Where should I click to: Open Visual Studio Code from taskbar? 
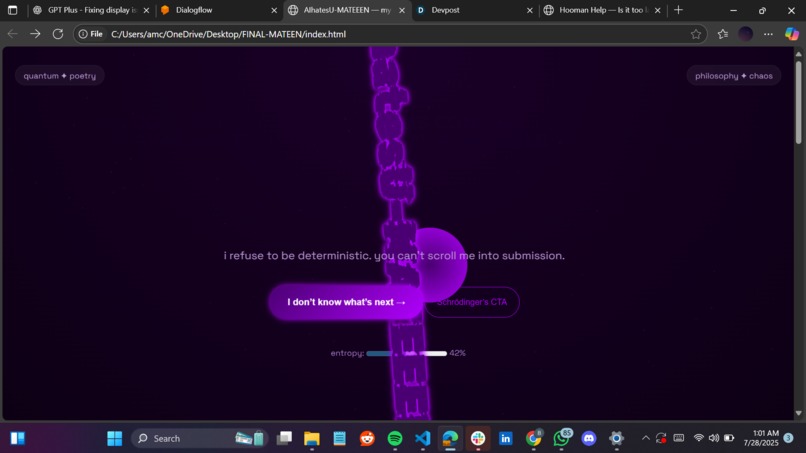point(423,439)
